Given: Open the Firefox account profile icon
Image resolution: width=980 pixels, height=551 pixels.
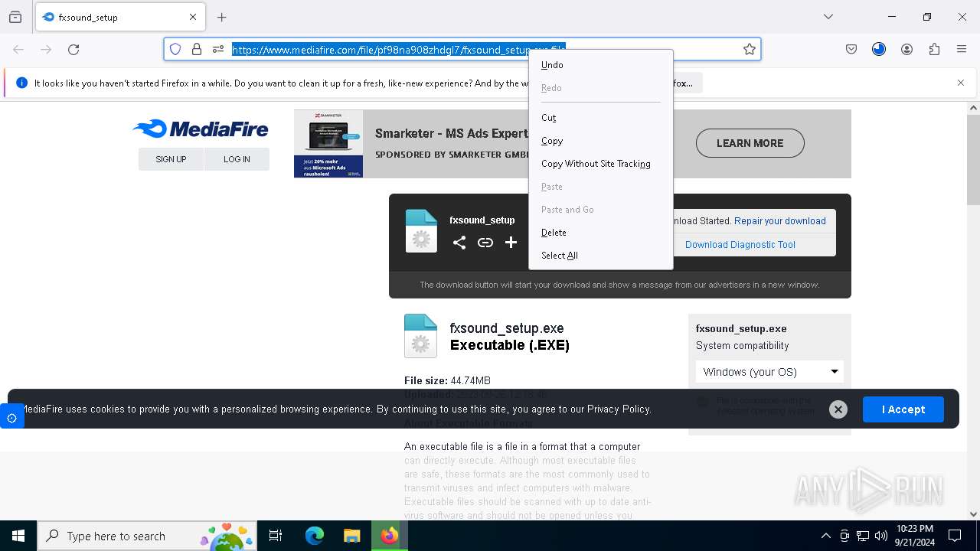Looking at the screenshot, I should [x=906, y=49].
